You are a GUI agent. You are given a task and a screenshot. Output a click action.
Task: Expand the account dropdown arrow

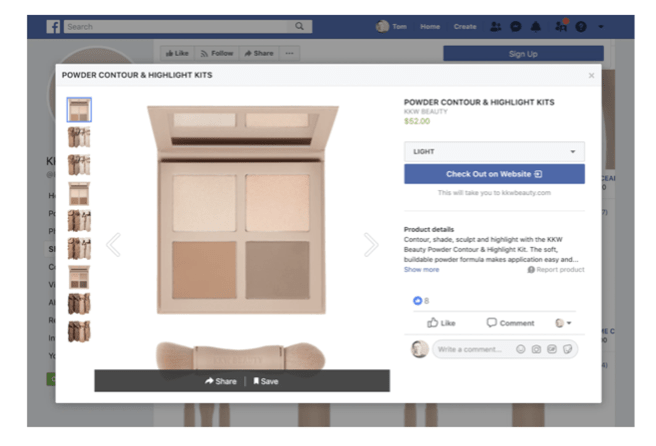click(x=601, y=26)
